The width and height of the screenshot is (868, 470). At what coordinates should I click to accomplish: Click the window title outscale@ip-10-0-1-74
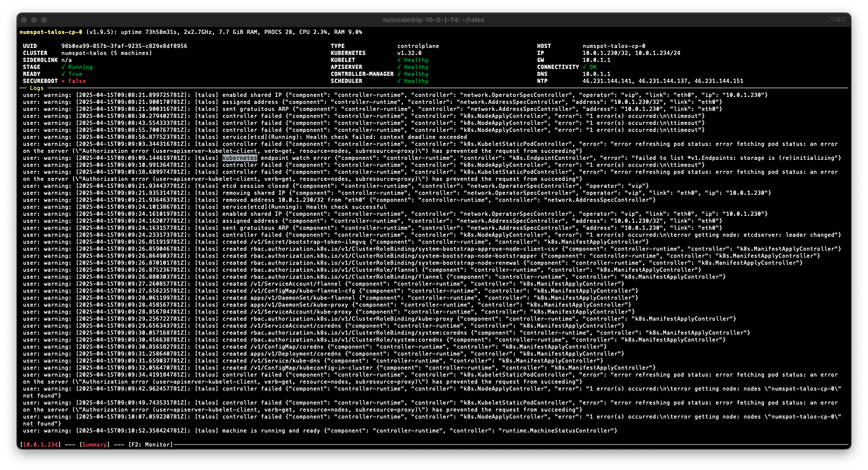(433, 20)
